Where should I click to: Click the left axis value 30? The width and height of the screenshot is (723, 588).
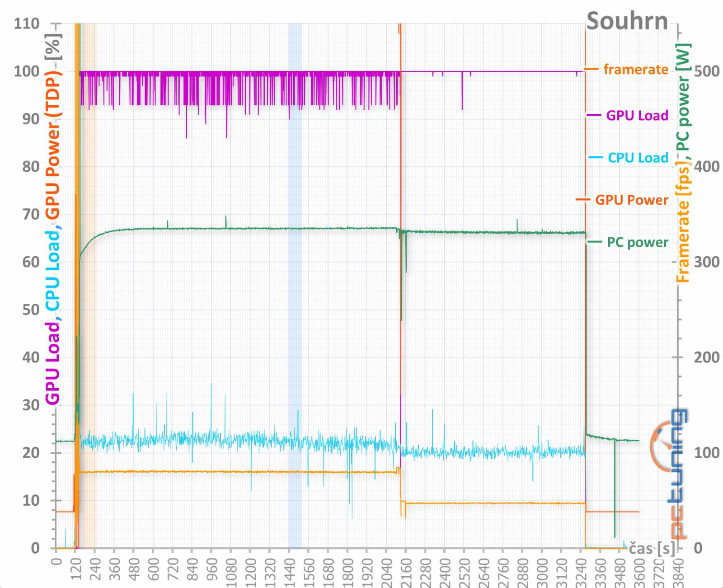(x=31, y=405)
